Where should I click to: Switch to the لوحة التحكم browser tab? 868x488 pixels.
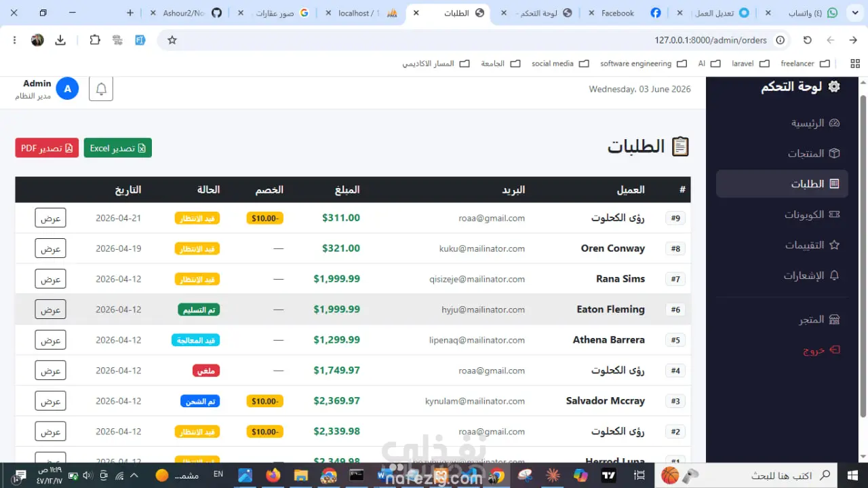coord(536,13)
